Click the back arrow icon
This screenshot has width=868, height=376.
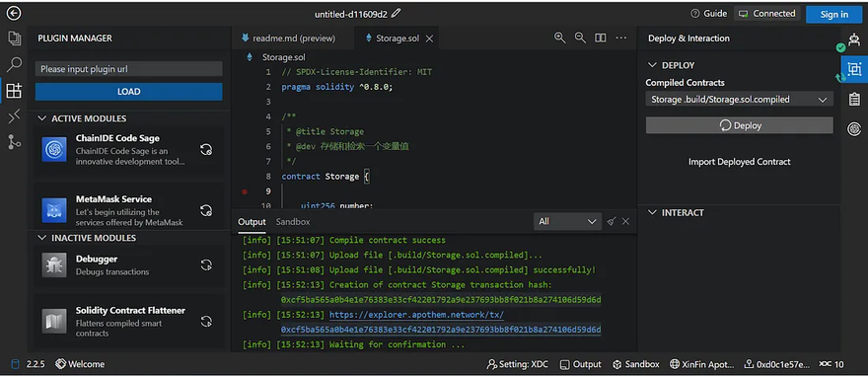point(13,13)
